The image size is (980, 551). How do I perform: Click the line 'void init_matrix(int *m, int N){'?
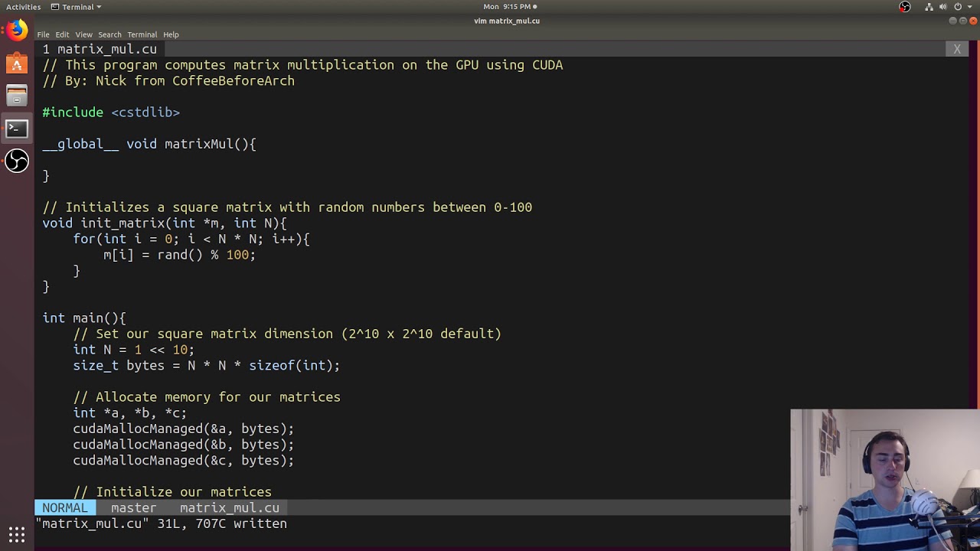click(165, 223)
